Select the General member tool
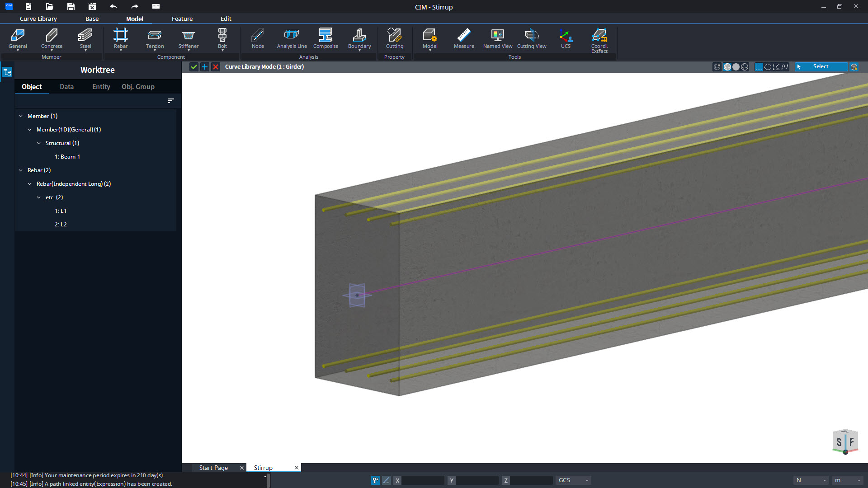868x488 pixels. pyautogui.click(x=18, y=39)
